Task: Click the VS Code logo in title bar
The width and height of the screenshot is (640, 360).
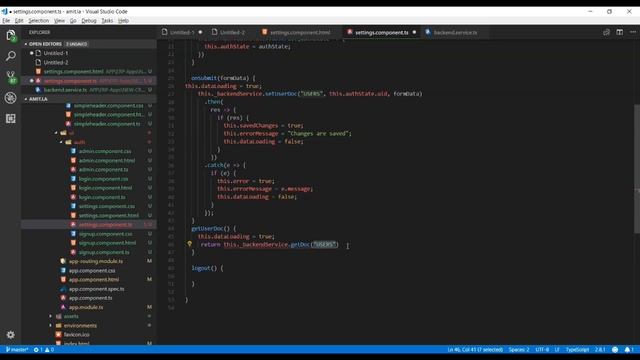Action: tap(4, 11)
